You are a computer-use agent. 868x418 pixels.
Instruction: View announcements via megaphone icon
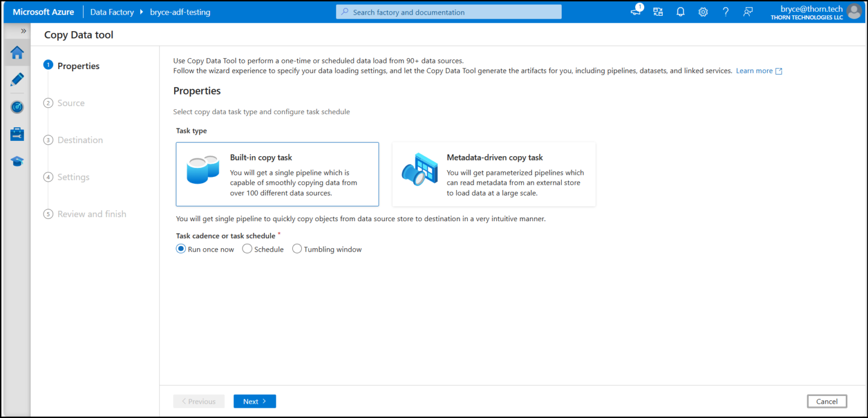[635, 11]
